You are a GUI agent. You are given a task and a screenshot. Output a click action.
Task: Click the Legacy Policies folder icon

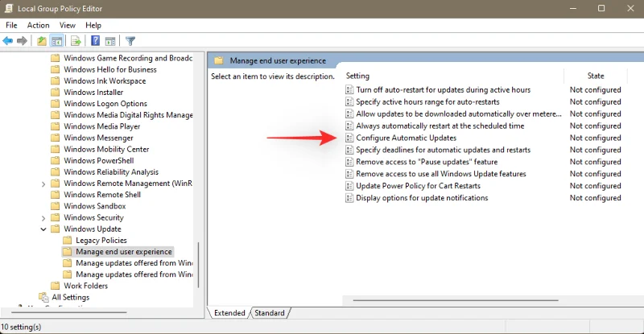pyautogui.click(x=67, y=241)
